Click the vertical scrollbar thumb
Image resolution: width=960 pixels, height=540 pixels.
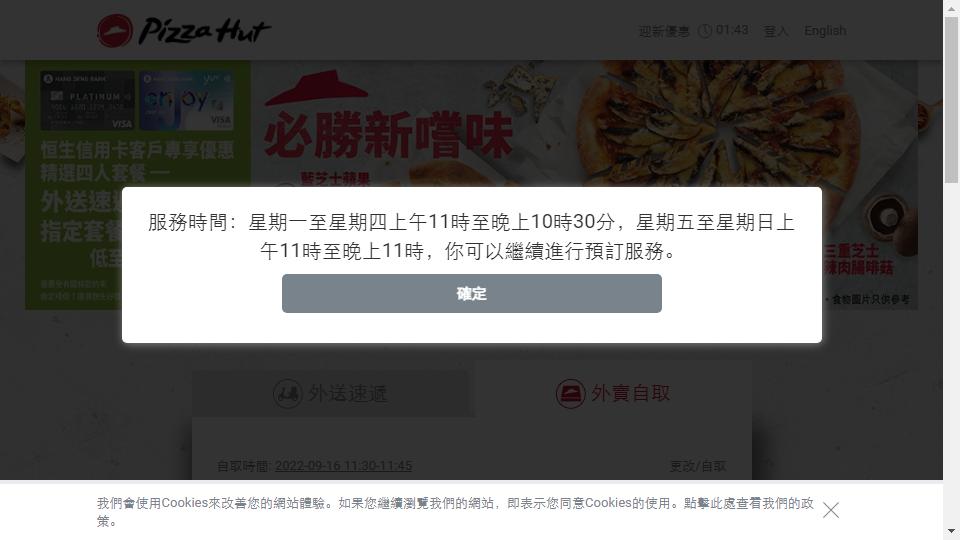tap(951, 100)
